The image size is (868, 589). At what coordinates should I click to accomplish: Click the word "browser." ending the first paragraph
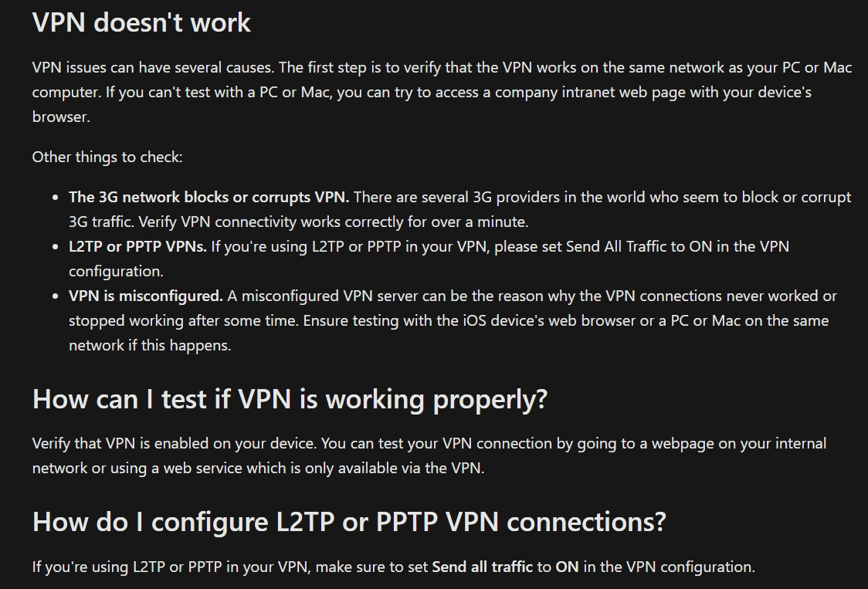pos(61,117)
